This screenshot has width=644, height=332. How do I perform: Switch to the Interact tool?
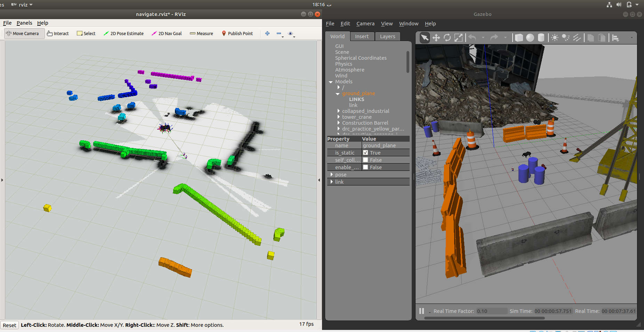(58, 33)
